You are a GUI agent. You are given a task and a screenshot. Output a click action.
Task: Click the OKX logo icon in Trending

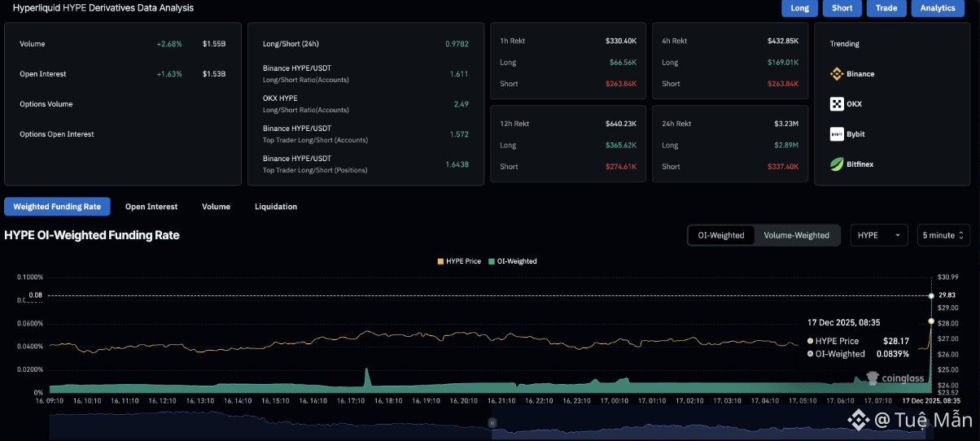point(837,104)
